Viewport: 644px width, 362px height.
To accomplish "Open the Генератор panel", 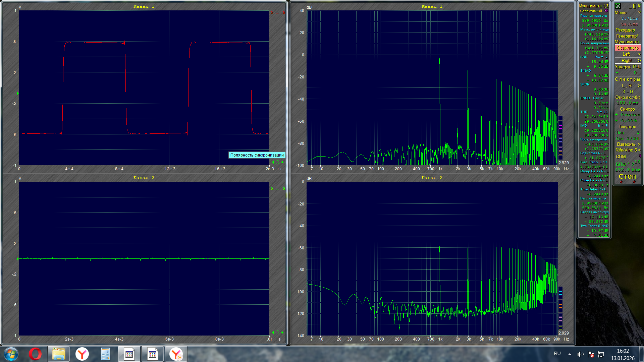I will [627, 36].
